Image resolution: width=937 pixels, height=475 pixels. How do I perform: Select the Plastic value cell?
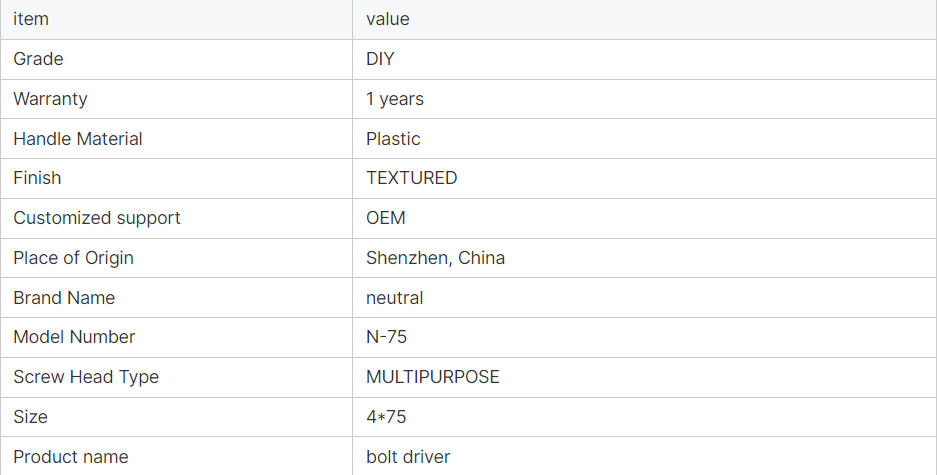[x=393, y=139]
